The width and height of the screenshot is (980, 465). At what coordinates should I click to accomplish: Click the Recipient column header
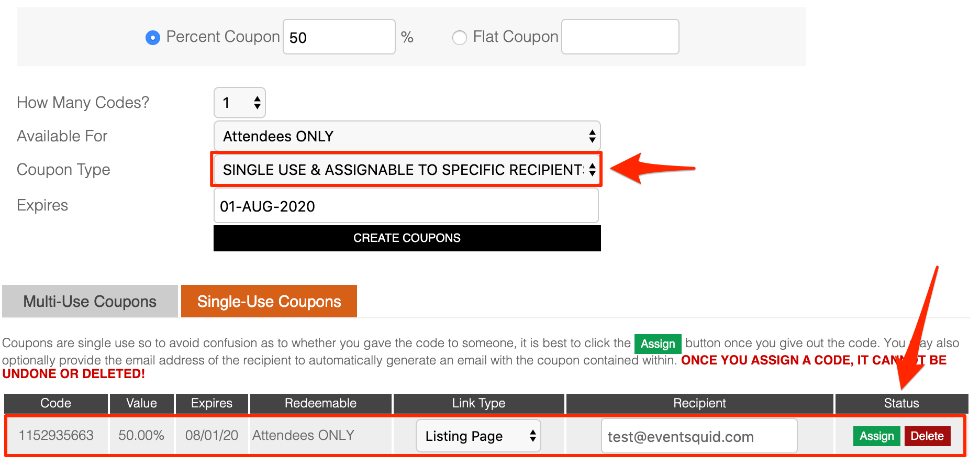[699, 403]
